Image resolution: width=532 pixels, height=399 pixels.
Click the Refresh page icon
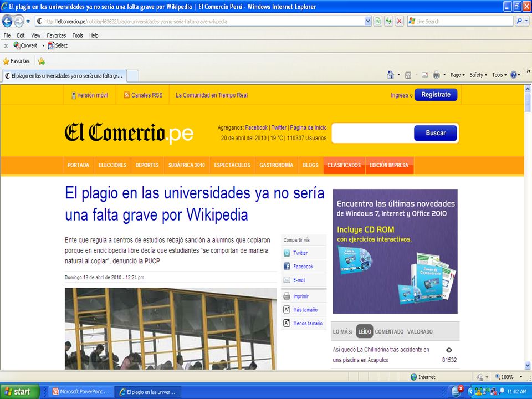[x=388, y=22]
